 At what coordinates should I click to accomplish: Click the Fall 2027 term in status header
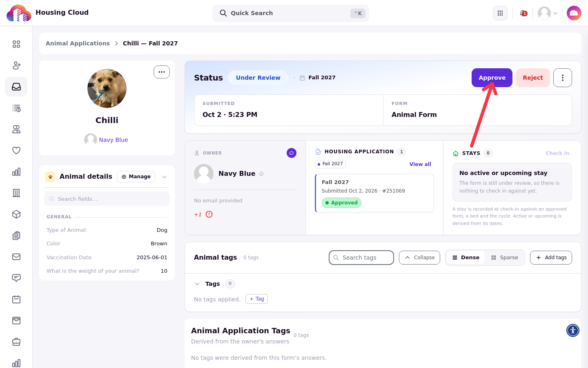pos(322,78)
